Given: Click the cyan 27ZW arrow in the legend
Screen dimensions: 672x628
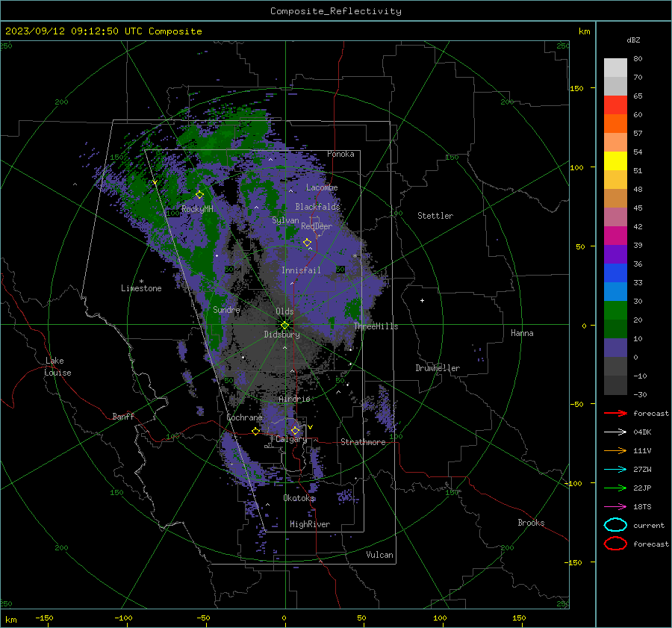Looking at the screenshot, I should coord(615,470).
